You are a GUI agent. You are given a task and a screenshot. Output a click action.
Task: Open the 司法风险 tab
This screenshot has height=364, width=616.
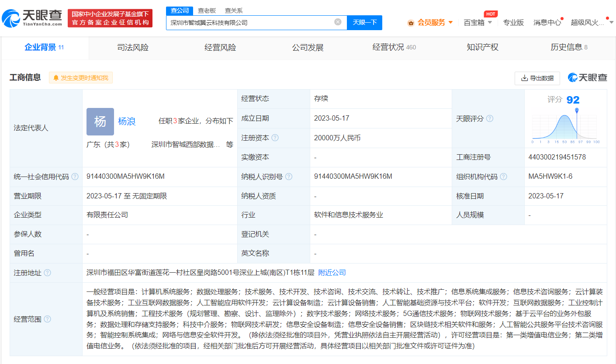133,48
